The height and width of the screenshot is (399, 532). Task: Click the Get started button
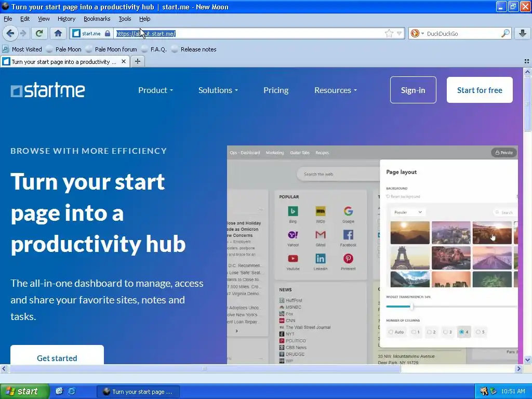(x=57, y=355)
